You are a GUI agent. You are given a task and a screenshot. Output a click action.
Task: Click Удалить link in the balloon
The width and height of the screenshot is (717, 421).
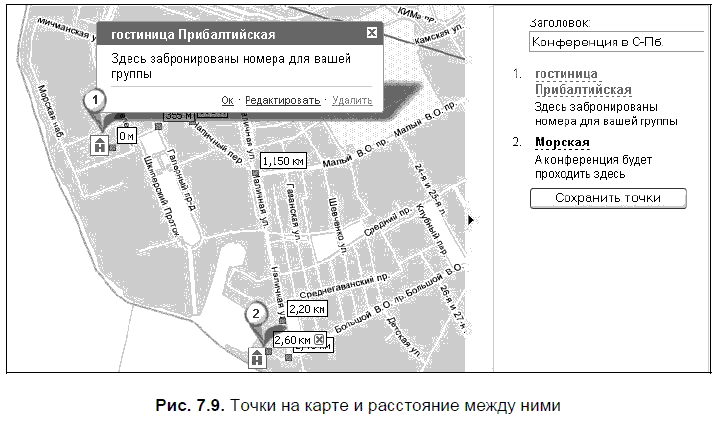point(351,100)
